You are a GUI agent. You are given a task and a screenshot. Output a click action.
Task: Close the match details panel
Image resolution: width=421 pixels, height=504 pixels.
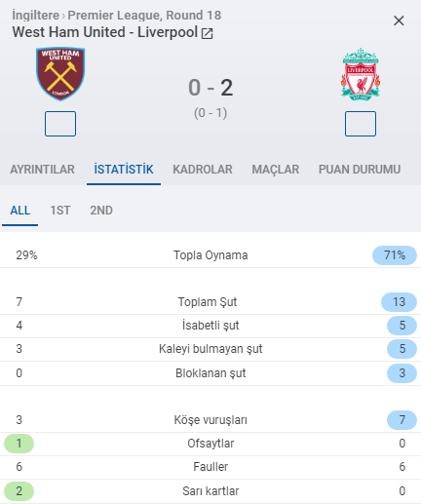[x=399, y=20]
